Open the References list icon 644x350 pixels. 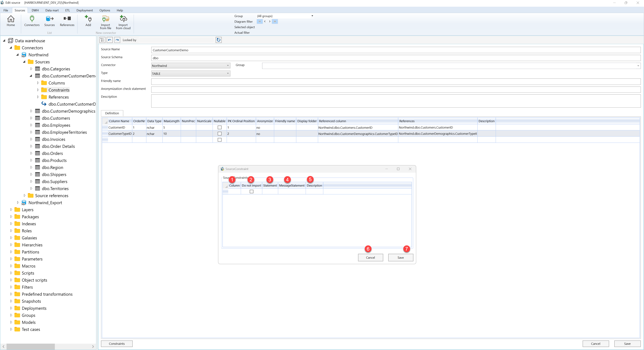(x=67, y=21)
